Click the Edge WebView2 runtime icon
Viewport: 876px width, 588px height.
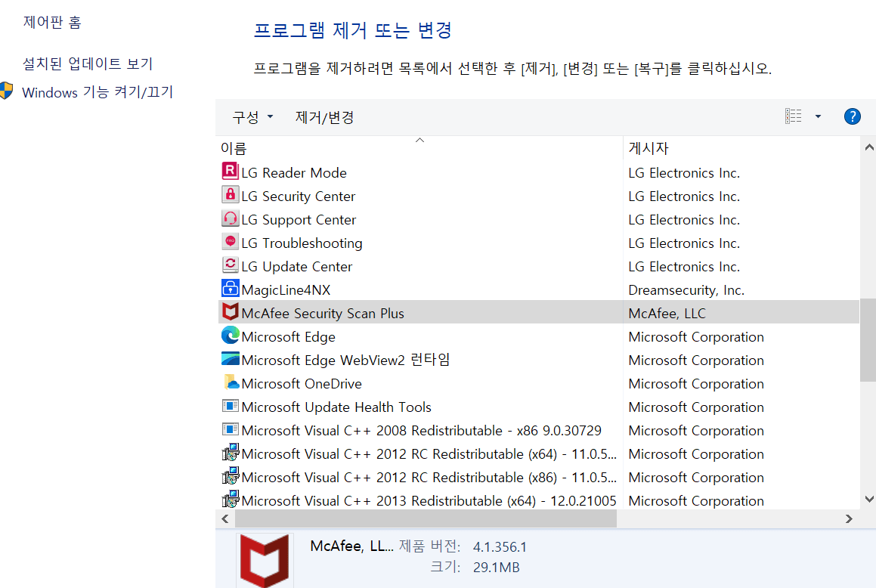point(231,358)
